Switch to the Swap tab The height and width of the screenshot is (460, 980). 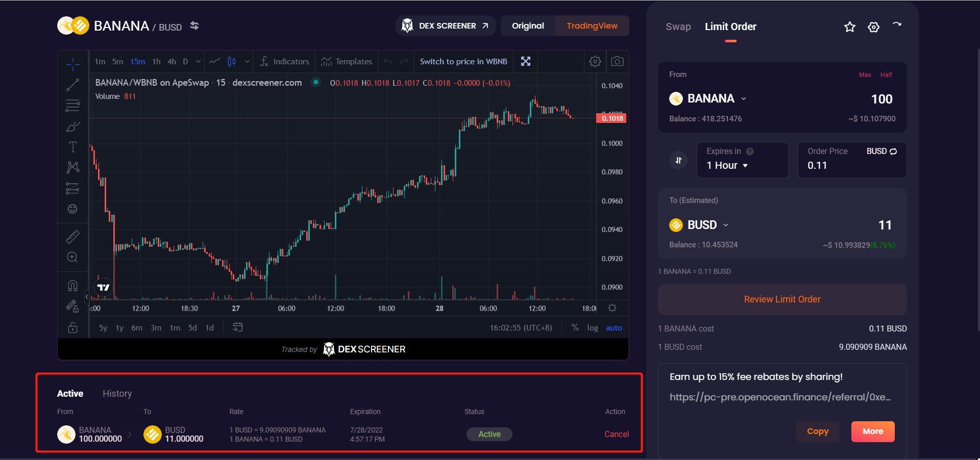point(678,27)
